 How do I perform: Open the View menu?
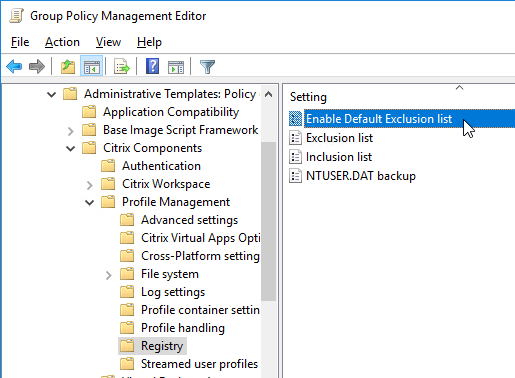(x=108, y=42)
